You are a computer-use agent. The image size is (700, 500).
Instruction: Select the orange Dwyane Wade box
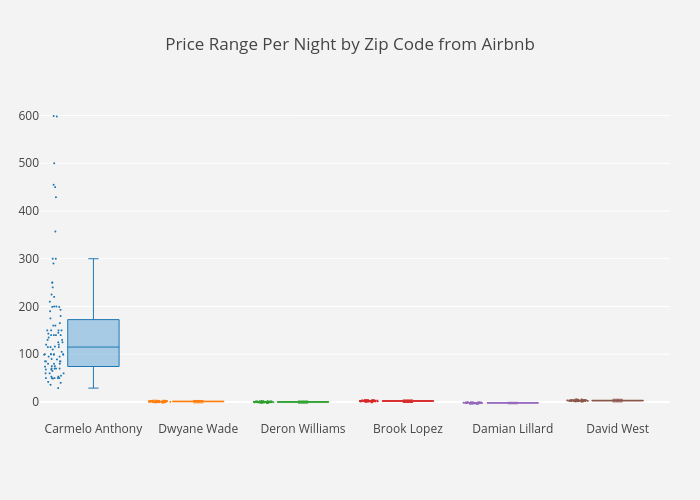click(198, 401)
